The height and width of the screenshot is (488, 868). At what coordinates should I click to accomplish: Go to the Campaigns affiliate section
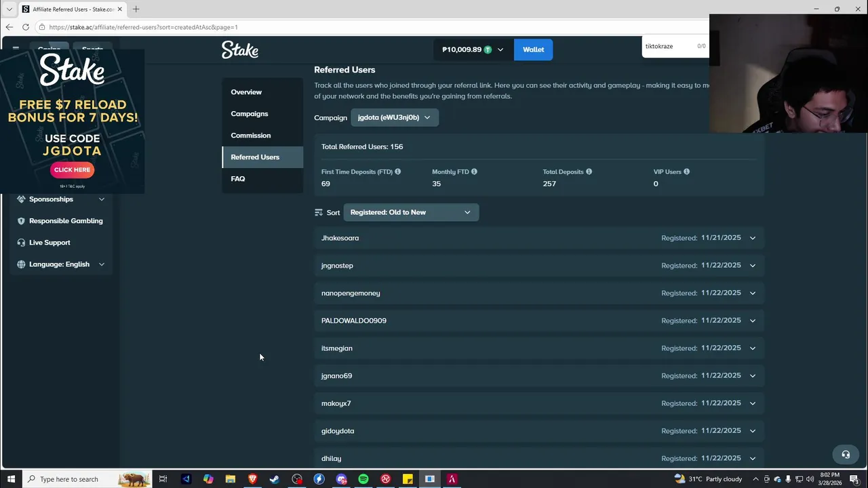[262, 114]
